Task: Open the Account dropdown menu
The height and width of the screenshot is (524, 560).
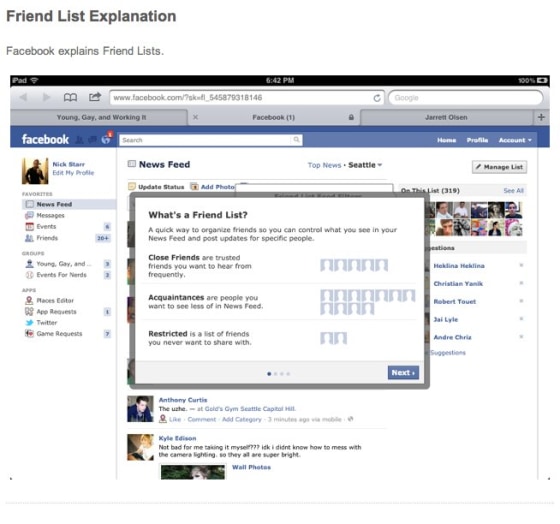Action: 515,140
